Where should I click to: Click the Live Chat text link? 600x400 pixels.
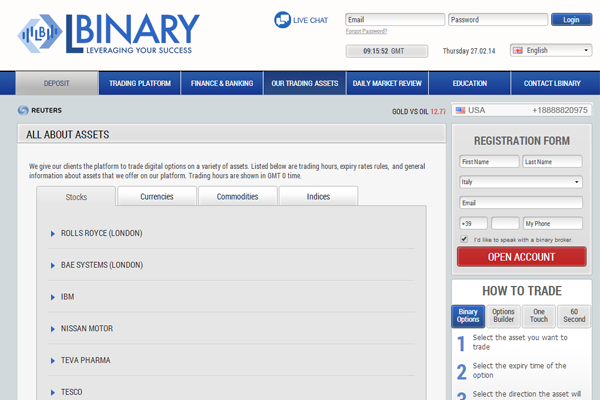310,20
